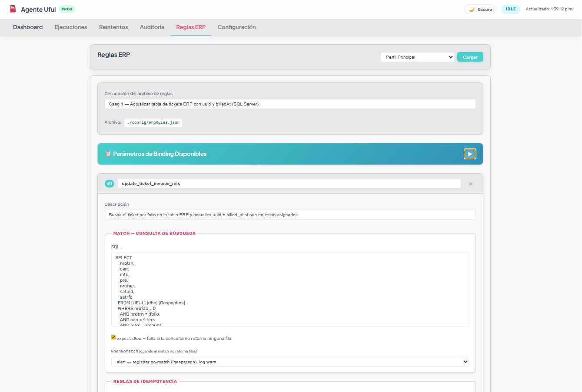Edit the rules file description field
The image size is (582, 392).
point(290,104)
